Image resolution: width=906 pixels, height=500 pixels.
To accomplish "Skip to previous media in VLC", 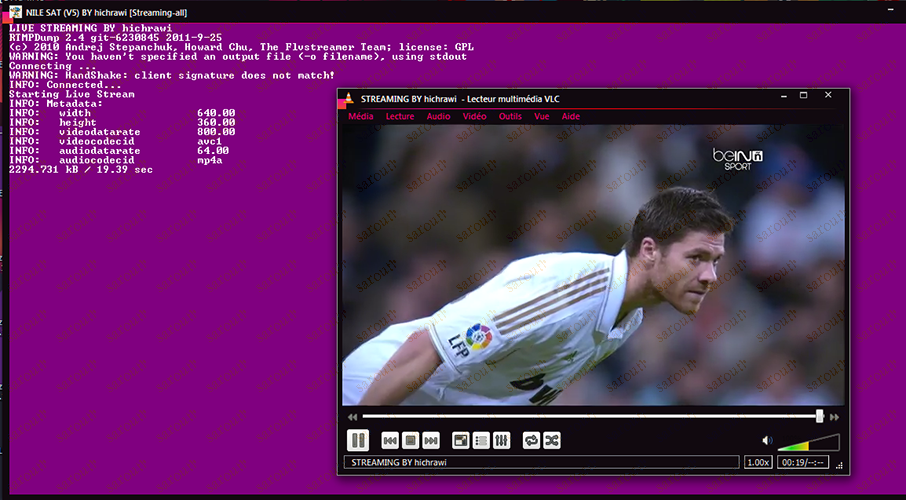I will pyautogui.click(x=390, y=441).
